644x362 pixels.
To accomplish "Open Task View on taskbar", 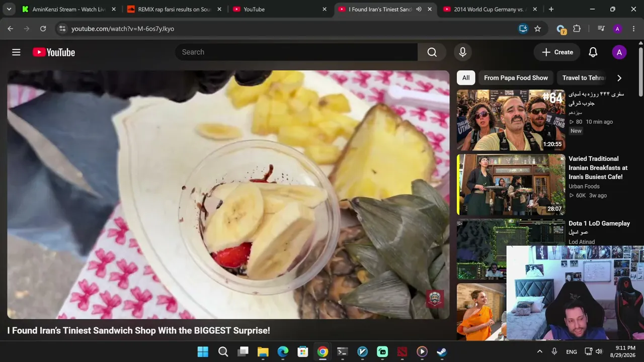I will [243, 352].
